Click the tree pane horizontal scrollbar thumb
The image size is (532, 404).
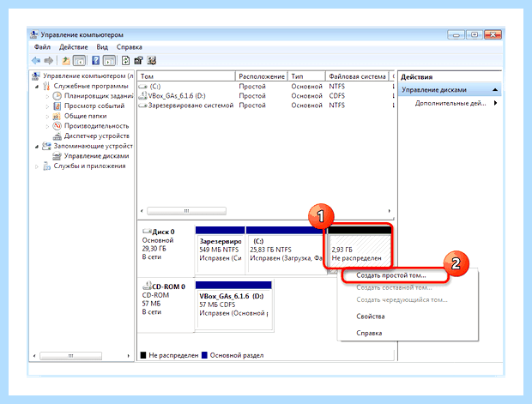[x=70, y=356]
